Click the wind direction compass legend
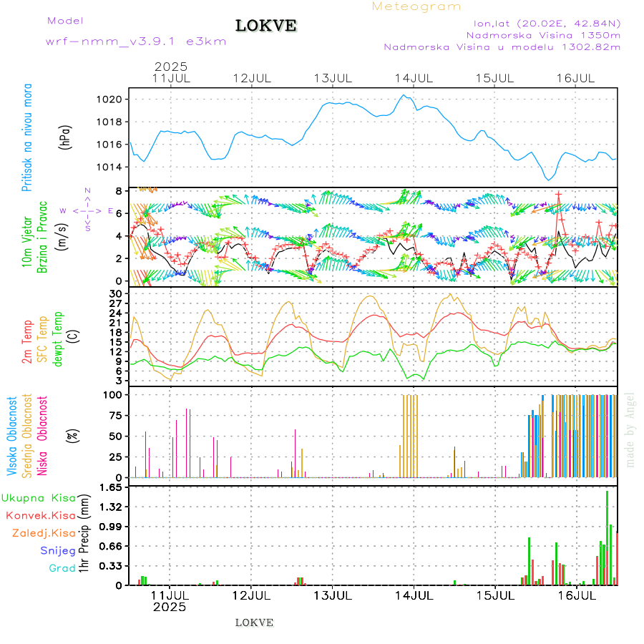This screenshot has height=644, width=644. click(88, 210)
